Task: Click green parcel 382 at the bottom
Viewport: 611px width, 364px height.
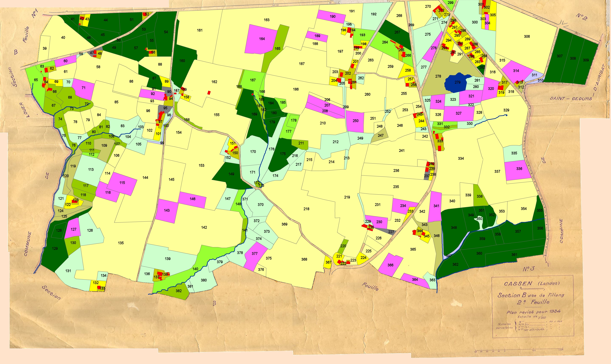Action: pos(179,291)
